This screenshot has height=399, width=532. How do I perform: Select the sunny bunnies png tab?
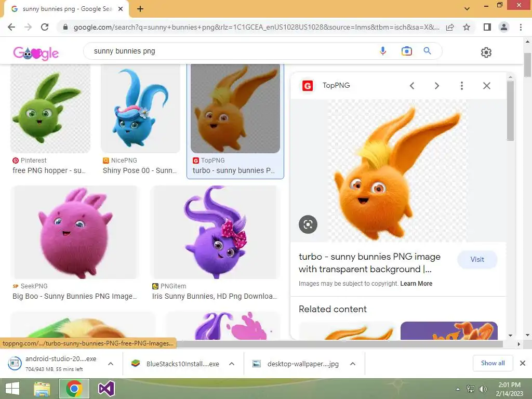click(x=67, y=9)
